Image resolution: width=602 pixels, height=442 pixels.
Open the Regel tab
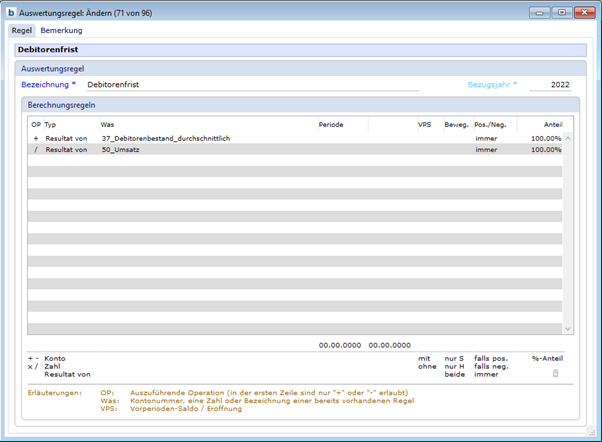coord(21,31)
